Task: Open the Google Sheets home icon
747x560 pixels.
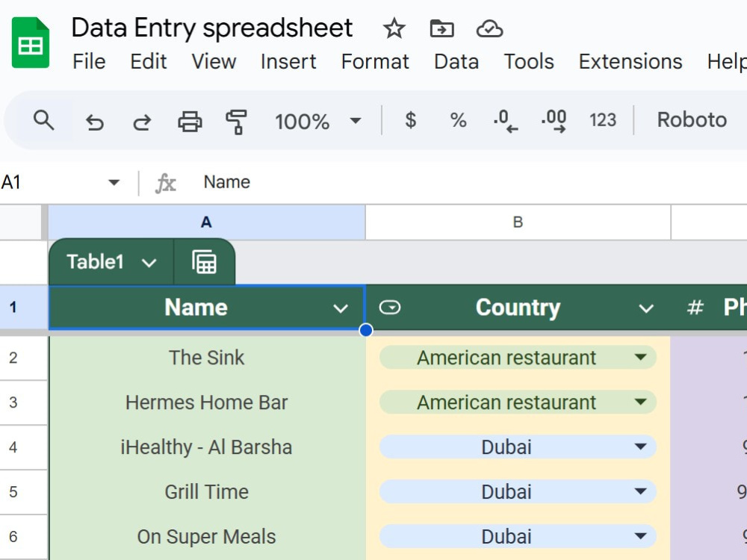Action: (31, 43)
